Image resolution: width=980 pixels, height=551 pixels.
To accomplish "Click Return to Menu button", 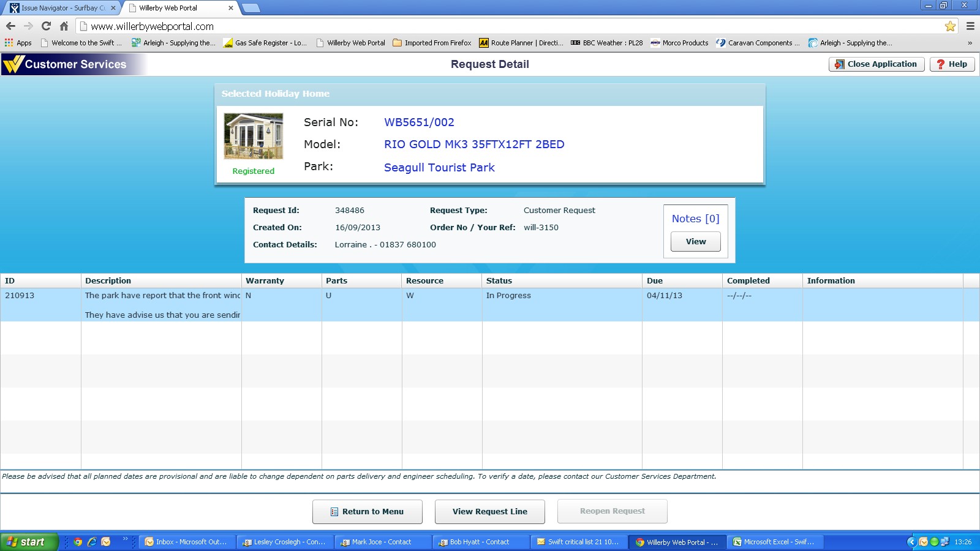I will click(x=367, y=512).
